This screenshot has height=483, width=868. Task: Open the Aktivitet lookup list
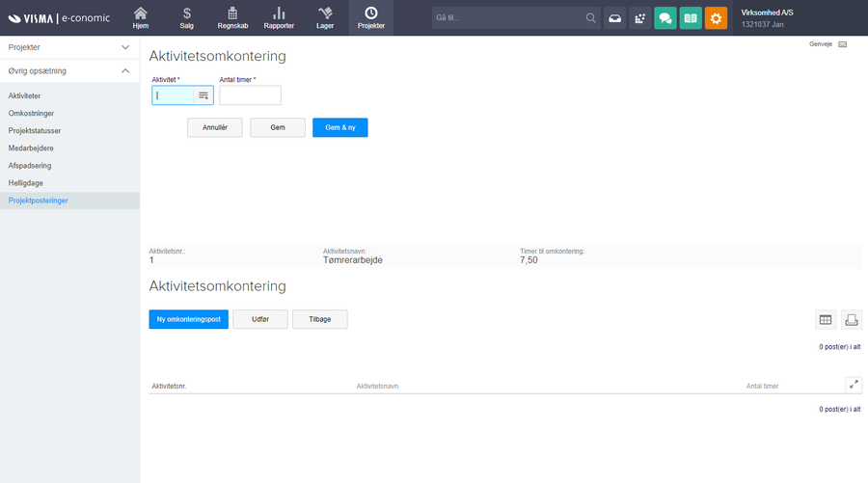[x=203, y=95]
